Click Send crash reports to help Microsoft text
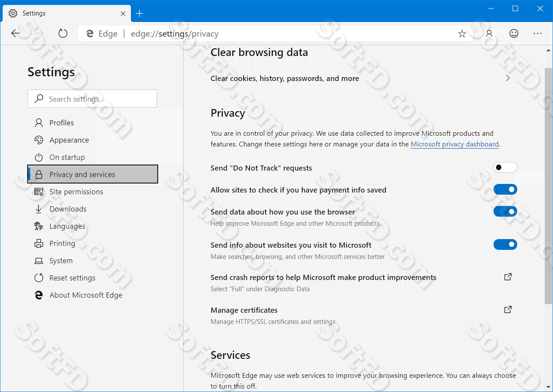The width and height of the screenshot is (553, 392). pos(323,277)
